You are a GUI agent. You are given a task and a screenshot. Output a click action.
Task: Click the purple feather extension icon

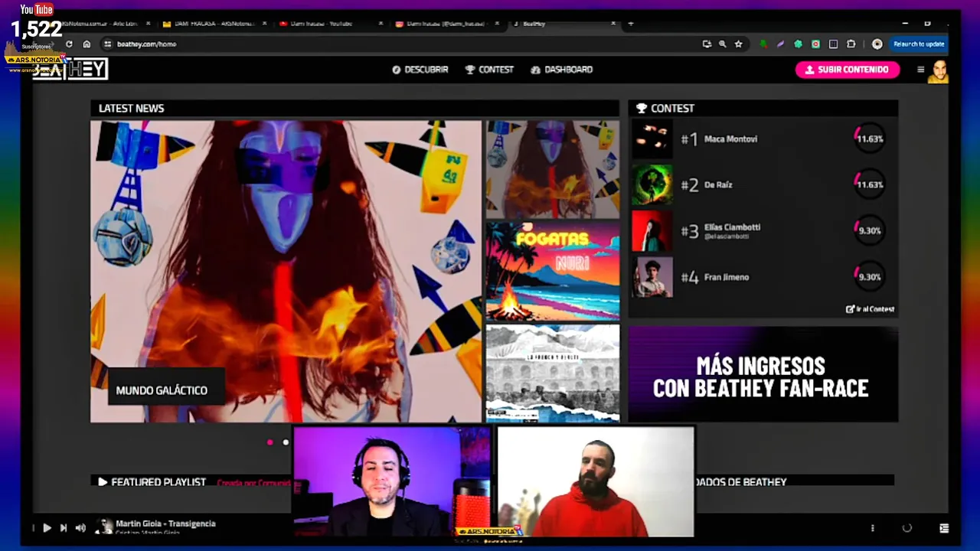pos(780,44)
